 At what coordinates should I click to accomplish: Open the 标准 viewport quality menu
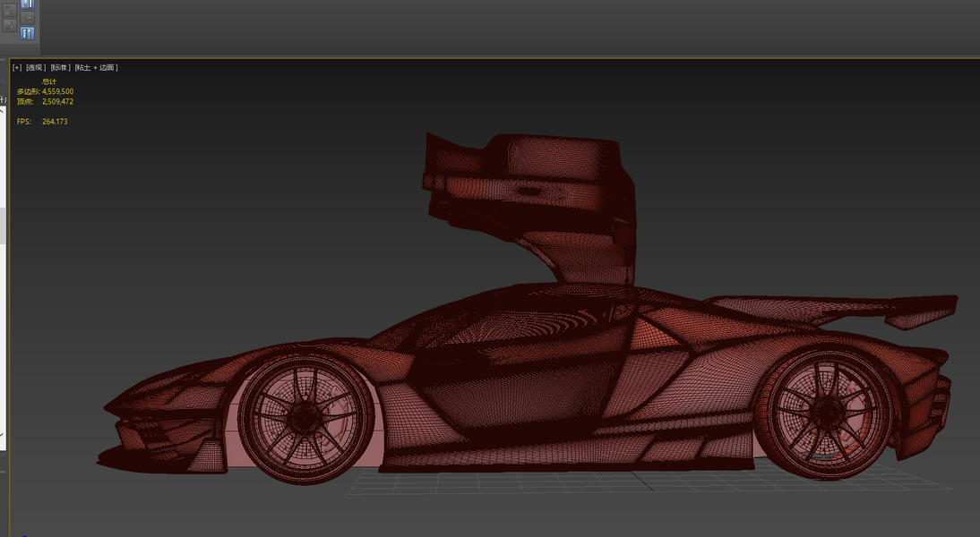pos(61,67)
